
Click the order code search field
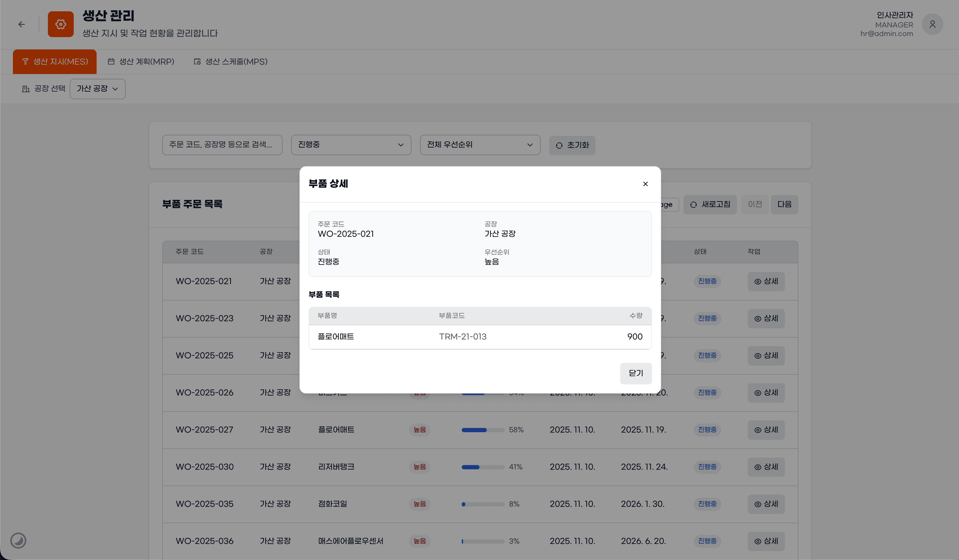point(222,145)
